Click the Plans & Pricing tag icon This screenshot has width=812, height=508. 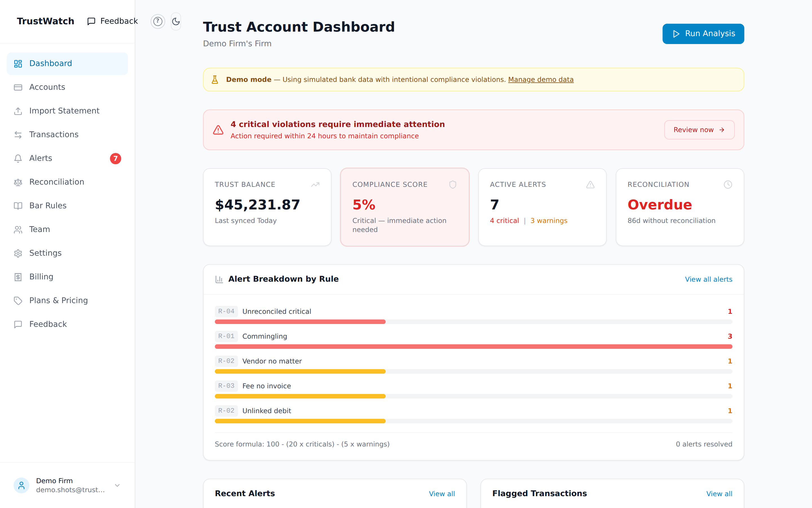[18, 300]
